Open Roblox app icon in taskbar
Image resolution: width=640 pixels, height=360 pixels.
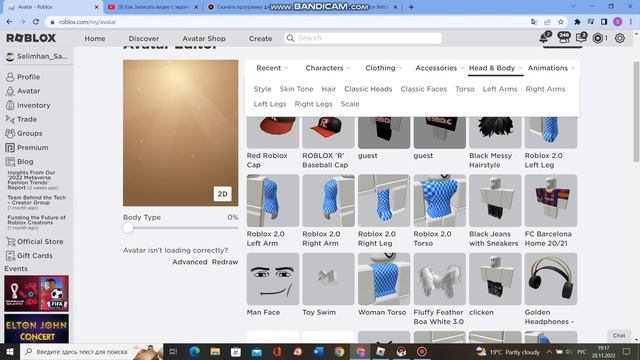380,351
